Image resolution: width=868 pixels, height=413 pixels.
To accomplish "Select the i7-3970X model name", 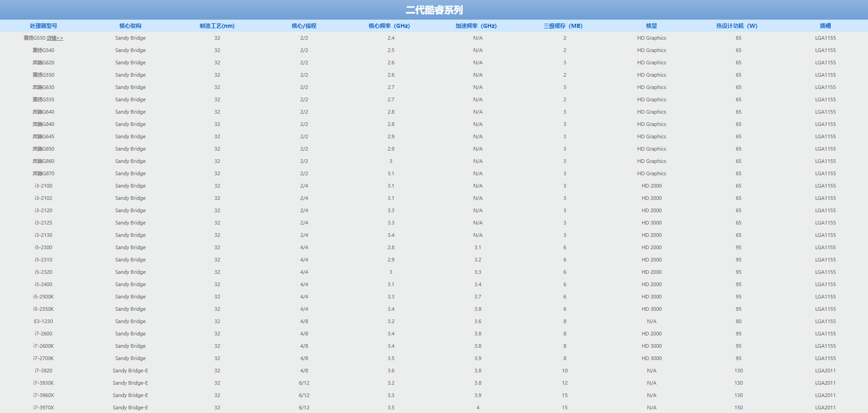I will tap(43, 408).
